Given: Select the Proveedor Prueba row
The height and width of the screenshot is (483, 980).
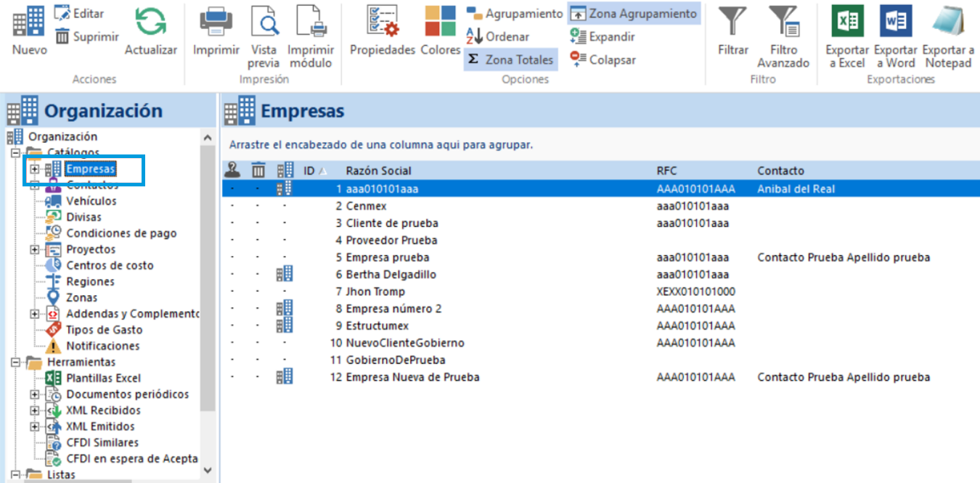Looking at the screenshot, I should click(600, 240).
